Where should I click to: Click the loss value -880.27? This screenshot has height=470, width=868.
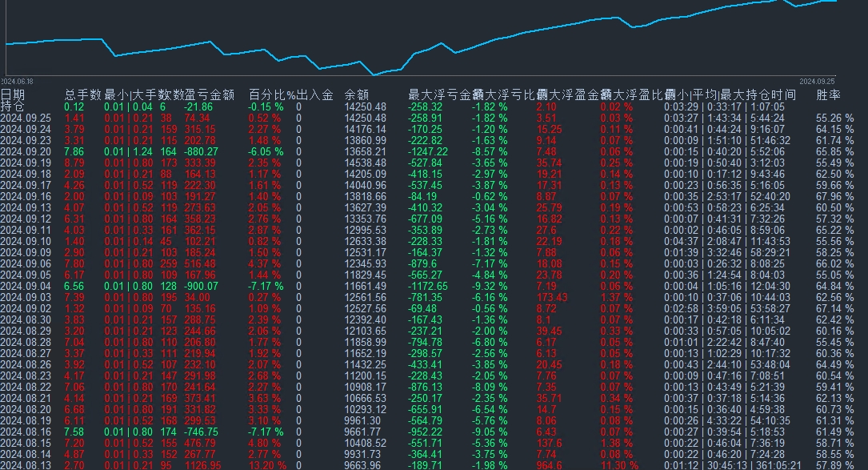tap(201, 152)
